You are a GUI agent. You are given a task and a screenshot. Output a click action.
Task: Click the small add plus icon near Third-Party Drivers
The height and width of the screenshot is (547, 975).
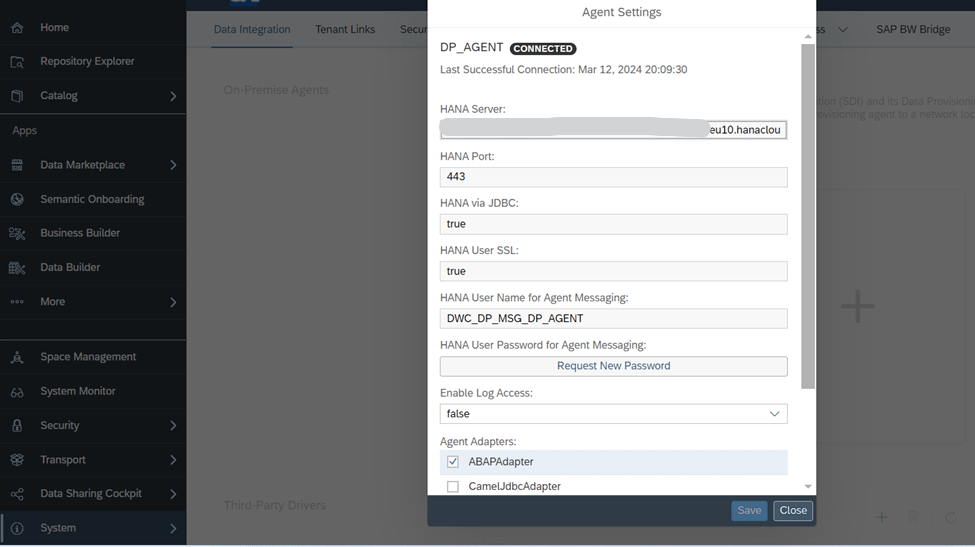(881, 517)
